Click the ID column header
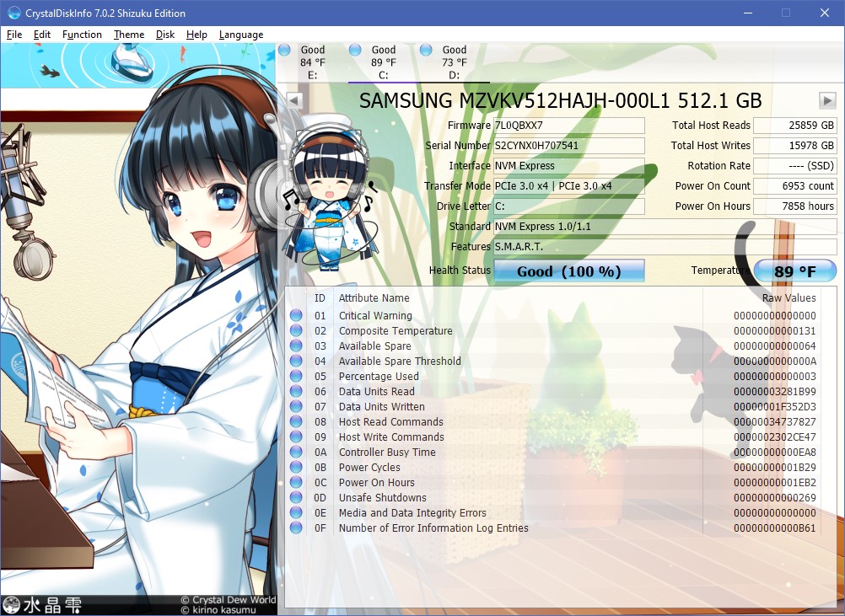The image size is (845, 616). pos(320,297)
